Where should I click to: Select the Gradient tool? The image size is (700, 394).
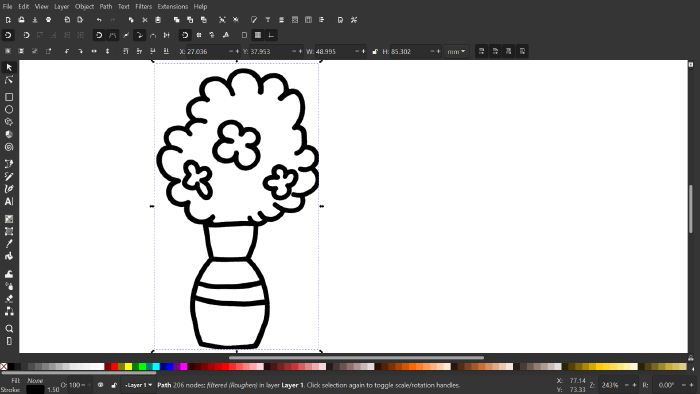9,219
